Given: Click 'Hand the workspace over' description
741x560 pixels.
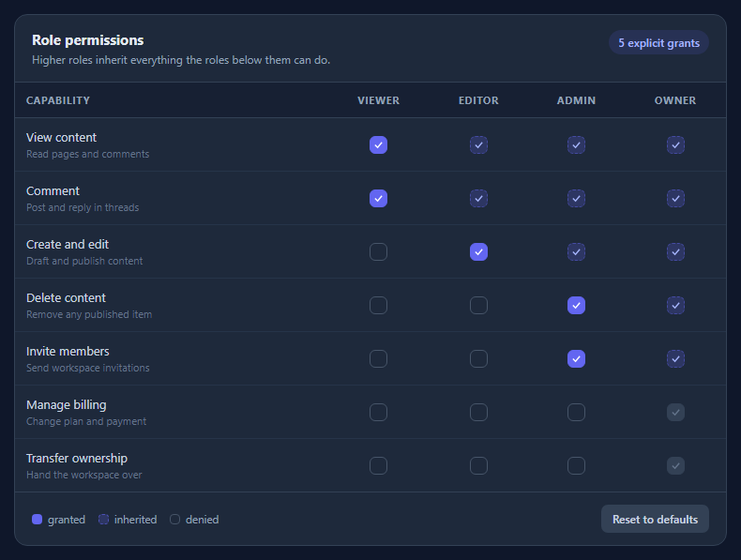Looking at the screenshot, I should (83, 475).
